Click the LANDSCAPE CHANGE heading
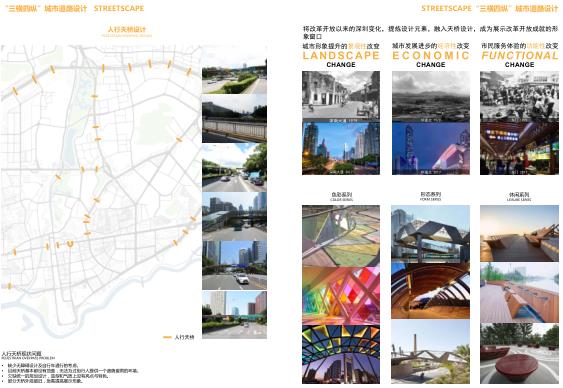This screenshot has height=388, width=563. click(x=341, y=60)
